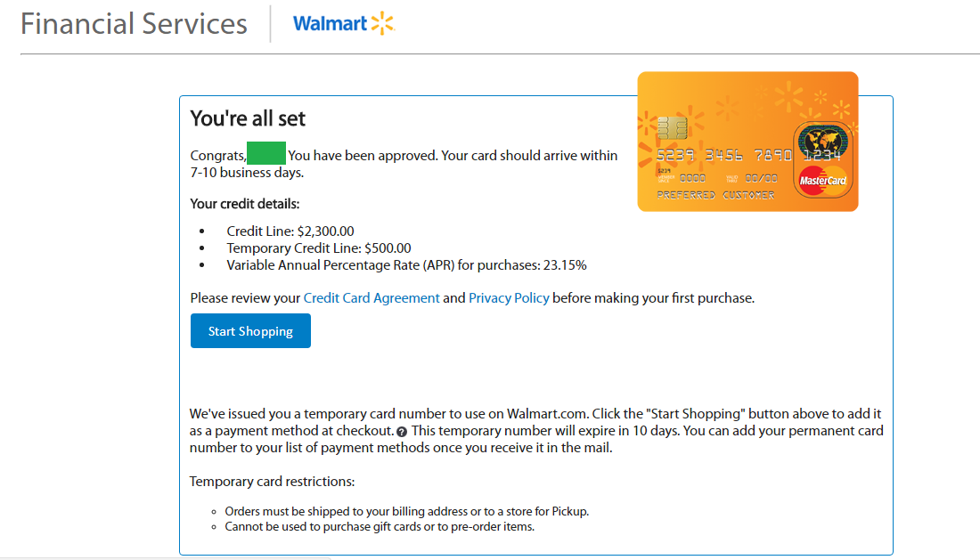The height and width of the screenshot is (560, 980).
Task: Click the gold EMV chip on the card
Action: point(672,128)
